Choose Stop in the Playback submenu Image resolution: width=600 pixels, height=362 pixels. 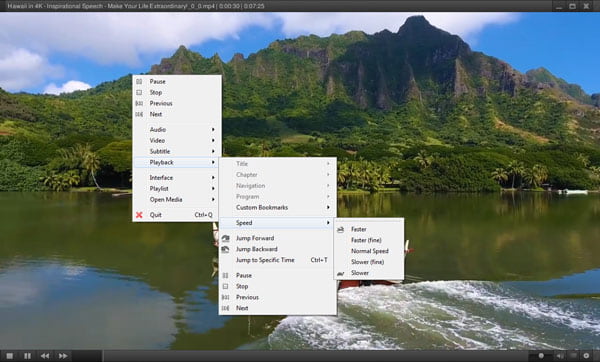(278, 286)
